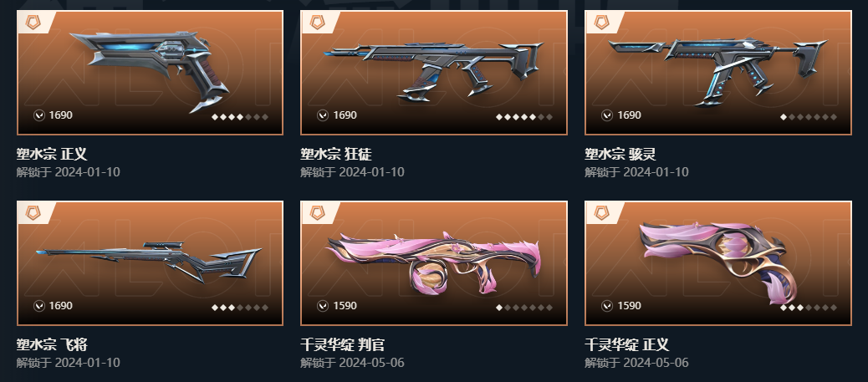The width and height of the screenshot is (868, 382).
Task: Click upgrade level diamonds on 塑水宗 狂徒
Action: pos(524,117)
